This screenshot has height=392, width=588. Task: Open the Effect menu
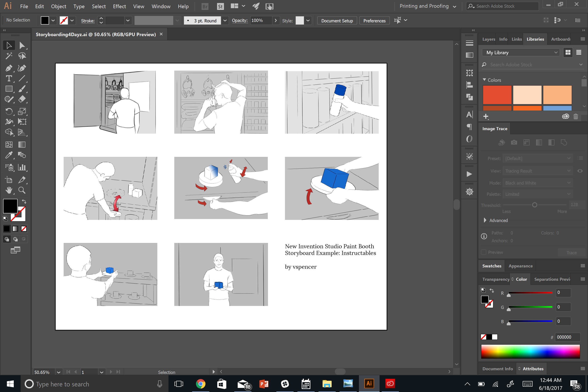pos(119,6)
